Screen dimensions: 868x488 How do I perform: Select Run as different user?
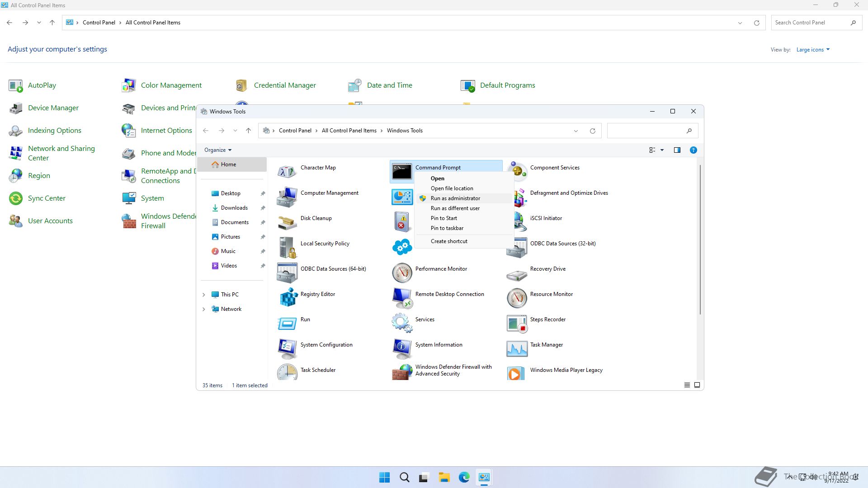click(464, 208)
